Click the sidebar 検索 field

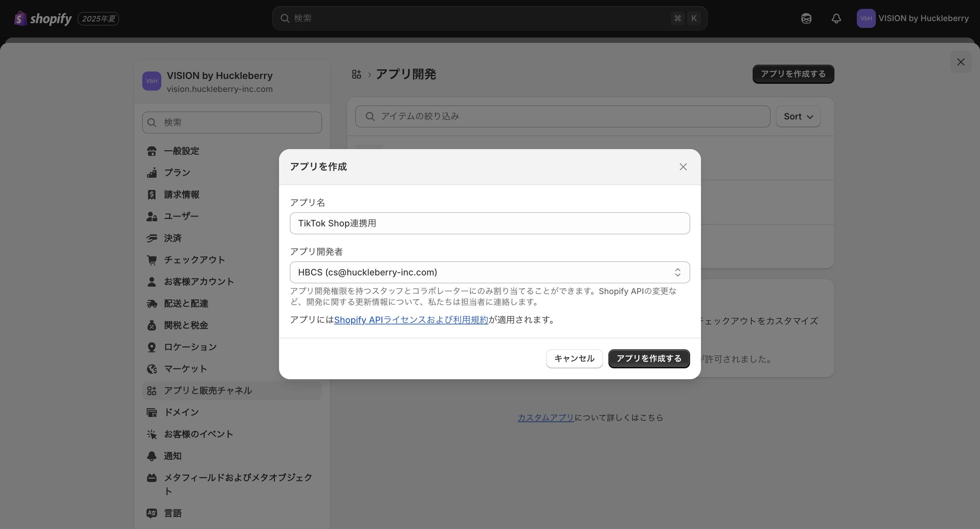232,123
